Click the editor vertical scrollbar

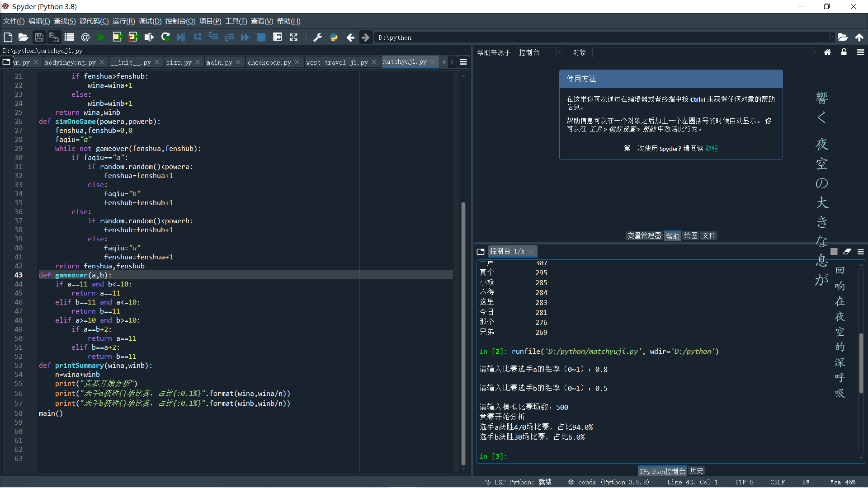(463, 334)
